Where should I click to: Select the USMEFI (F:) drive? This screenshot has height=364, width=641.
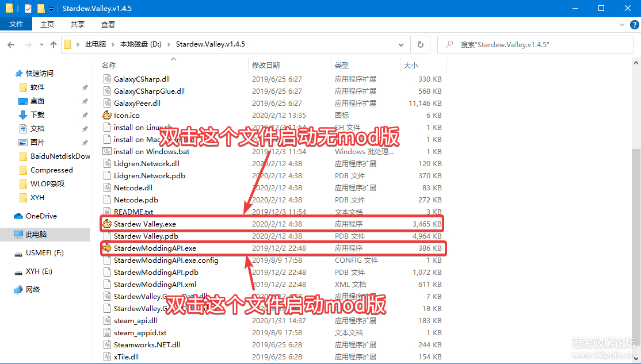(x=44, y=253)
